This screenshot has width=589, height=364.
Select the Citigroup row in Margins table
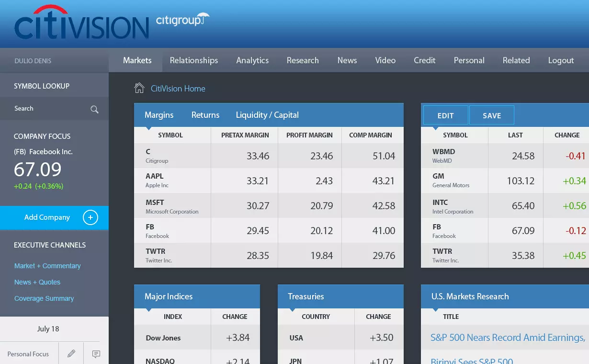269,156
